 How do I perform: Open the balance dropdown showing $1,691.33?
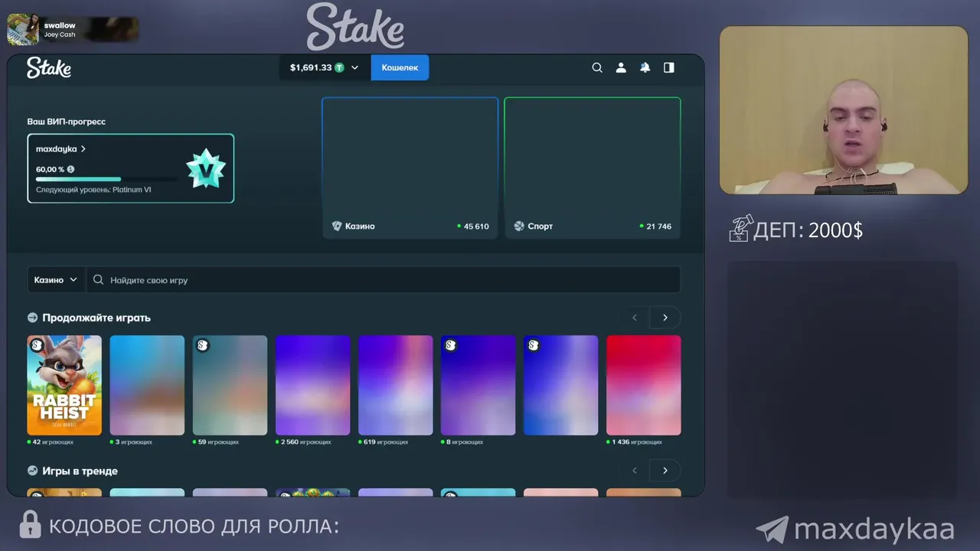(x=325, y=67)
